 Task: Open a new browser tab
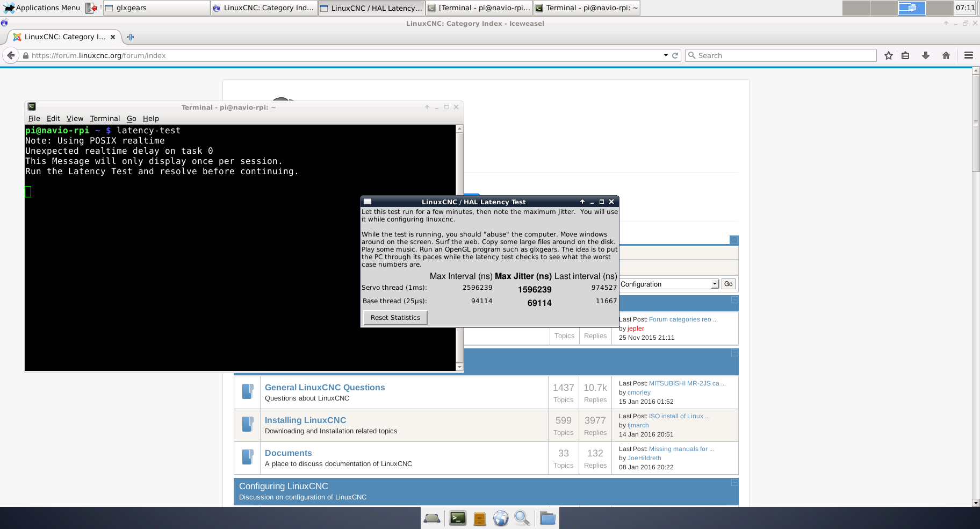click(x=131, y=37)
